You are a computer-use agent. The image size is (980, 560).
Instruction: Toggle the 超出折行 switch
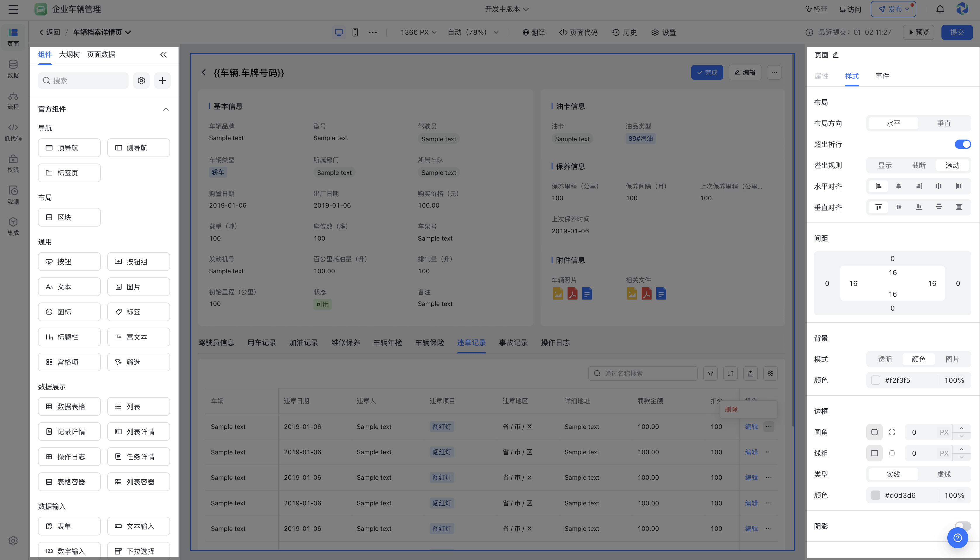(963, 144)
